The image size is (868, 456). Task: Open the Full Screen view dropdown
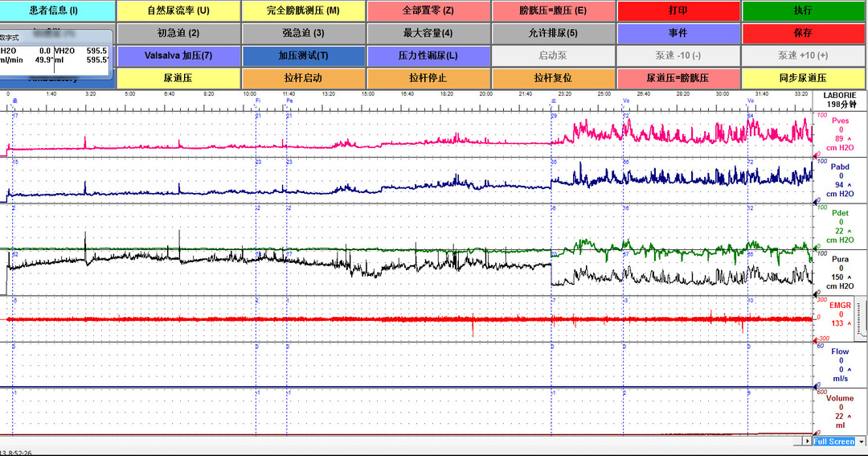861,442
